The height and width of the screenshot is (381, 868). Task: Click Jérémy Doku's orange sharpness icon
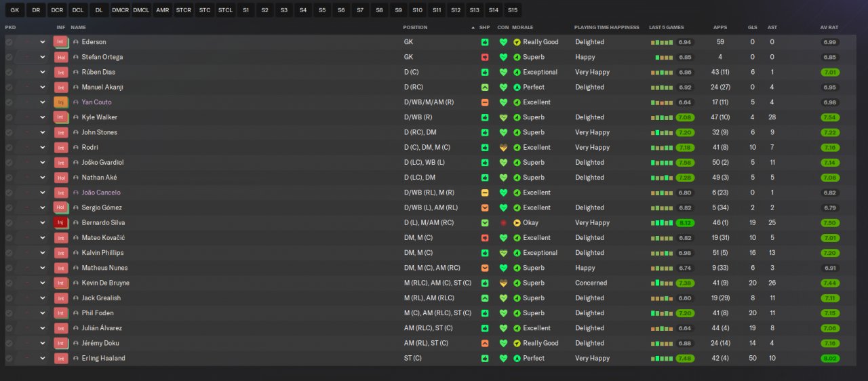(485, 343)
